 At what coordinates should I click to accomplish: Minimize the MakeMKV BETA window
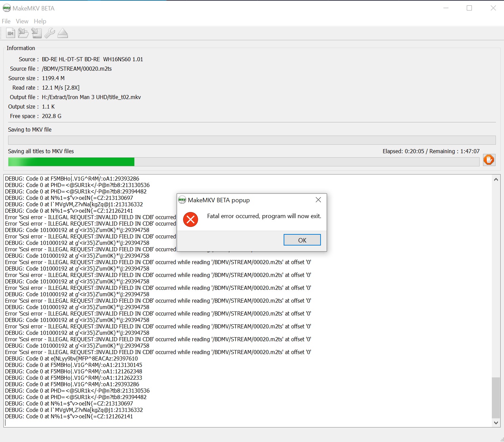[x=446, y=8]
